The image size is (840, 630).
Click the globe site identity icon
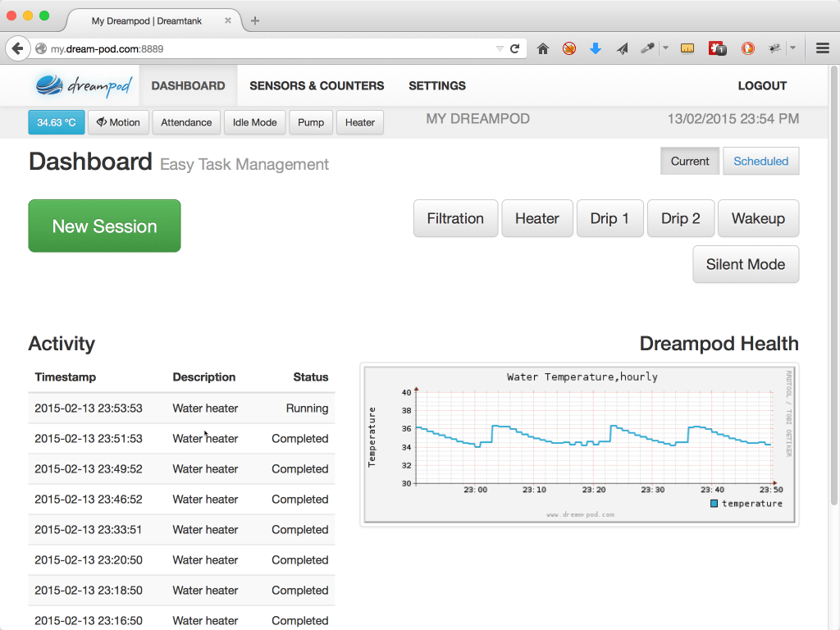coord(41,48)
